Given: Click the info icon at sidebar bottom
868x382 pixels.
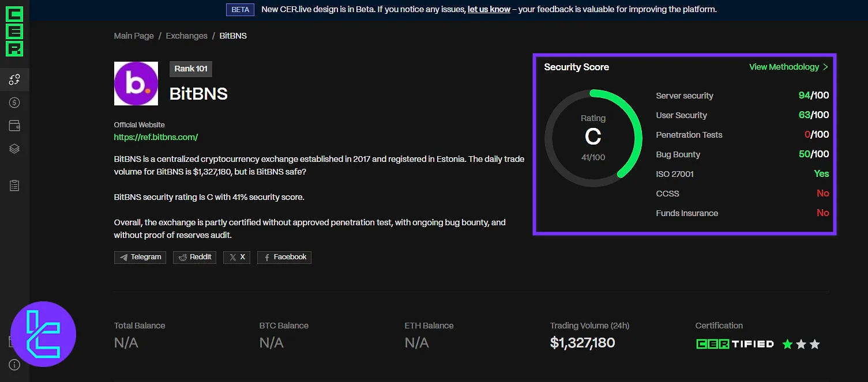Looking at the screenshot, I should 14,365.
